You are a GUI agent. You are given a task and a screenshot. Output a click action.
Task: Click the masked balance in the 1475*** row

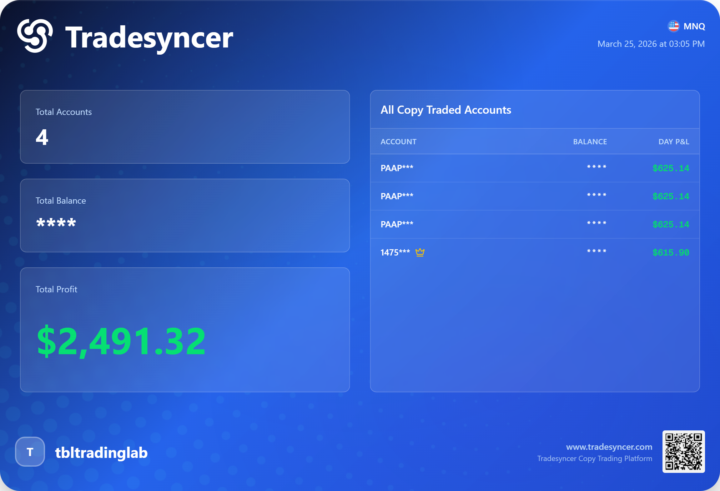596,251
